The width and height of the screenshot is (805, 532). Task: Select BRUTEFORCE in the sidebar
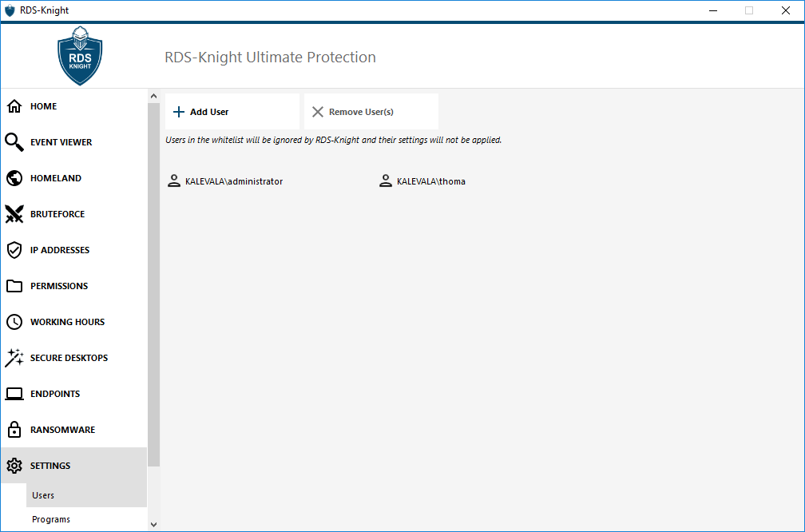point(74,214)
